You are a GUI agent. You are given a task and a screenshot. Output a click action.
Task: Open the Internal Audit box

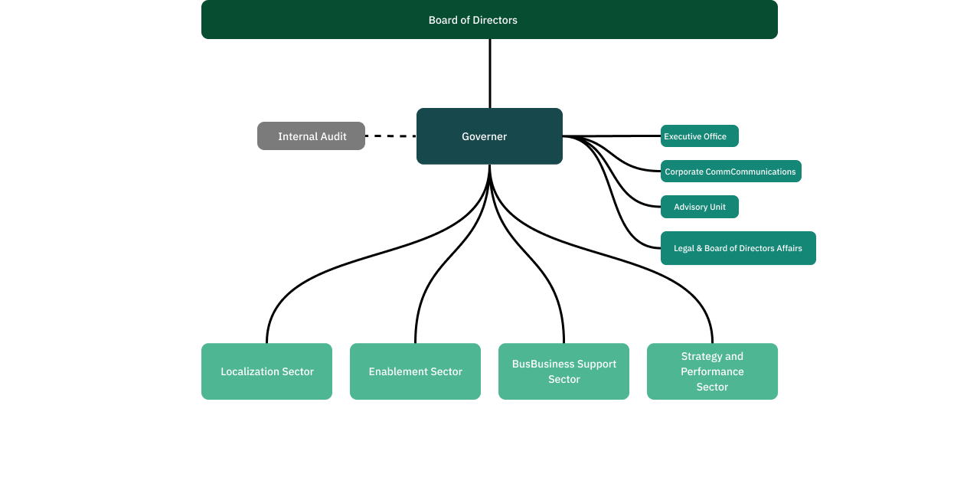311,136
